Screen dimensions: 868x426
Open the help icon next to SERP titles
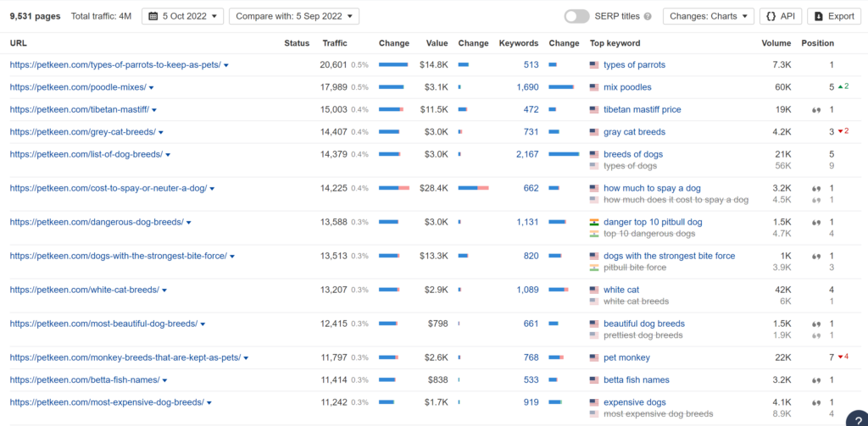pos(648,17)
